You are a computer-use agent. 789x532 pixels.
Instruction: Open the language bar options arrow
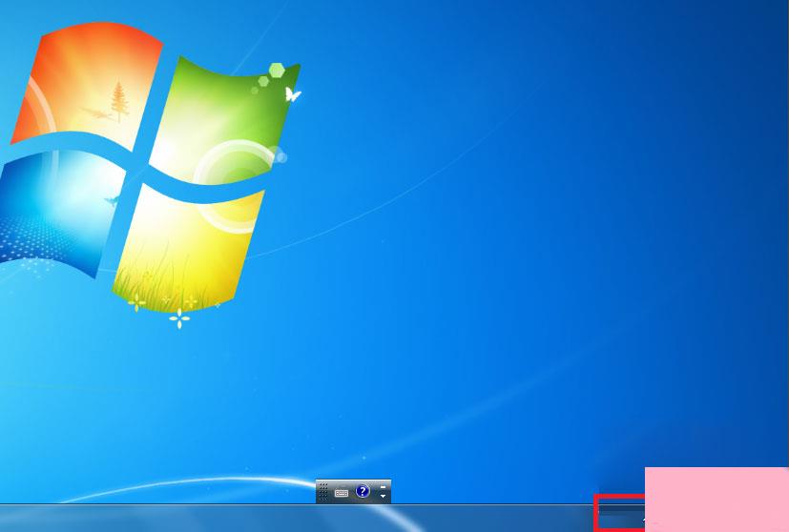click(x=383, y=497)
